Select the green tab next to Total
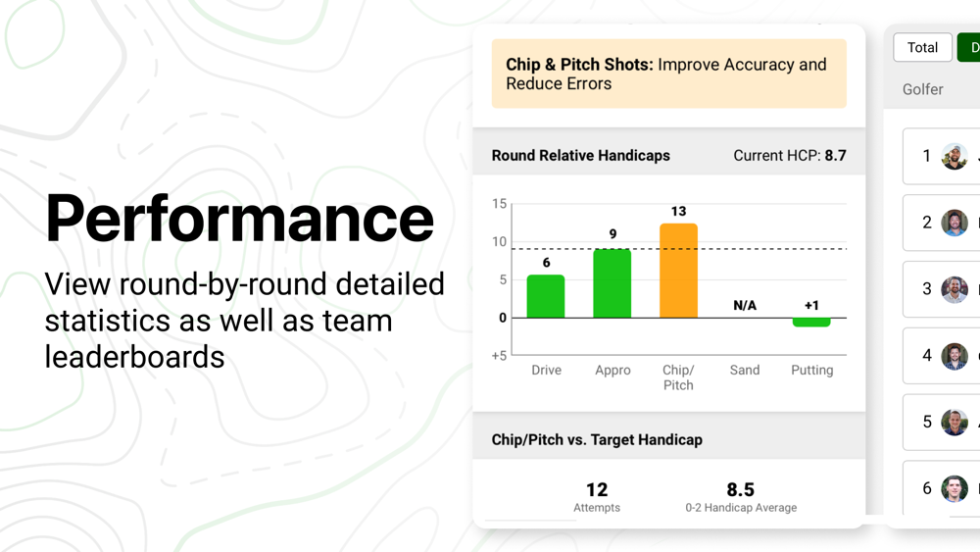 pos(969,47)
